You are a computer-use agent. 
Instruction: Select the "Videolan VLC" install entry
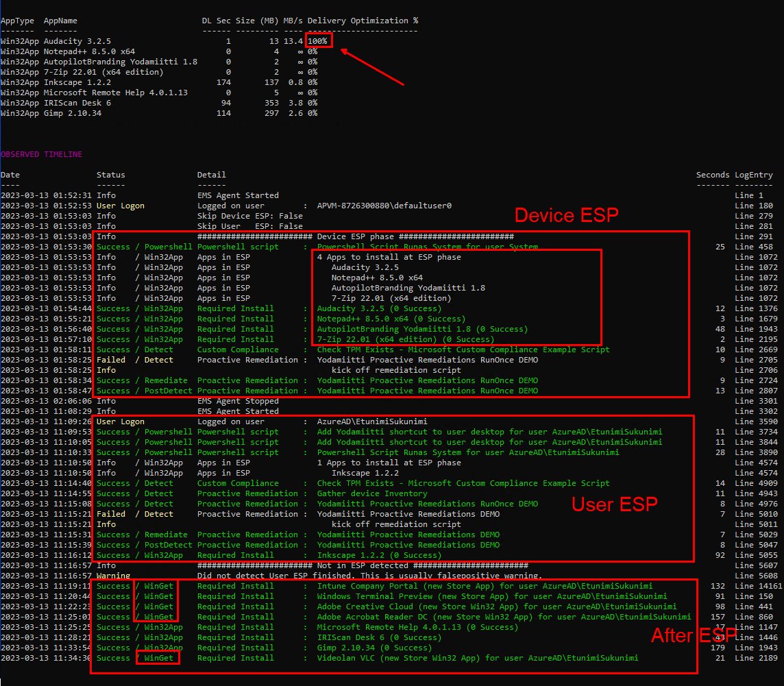coord(478,657)
